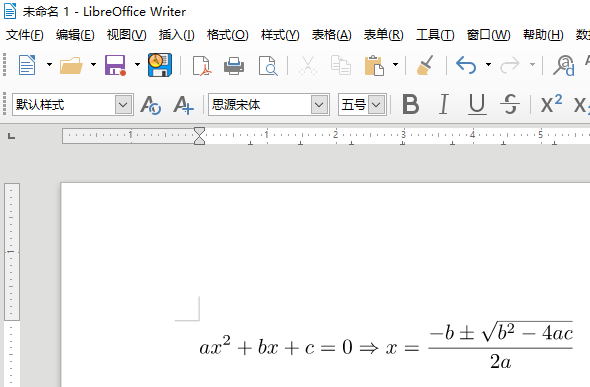Open the New document dropdown arrow
Screen dimensions: 590x387
point(49,65)
